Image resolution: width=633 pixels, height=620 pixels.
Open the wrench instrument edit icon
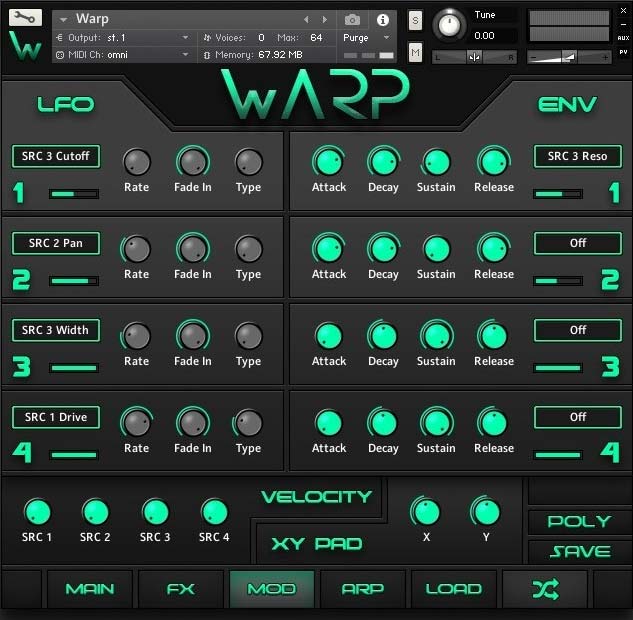(x=25, y=17)
